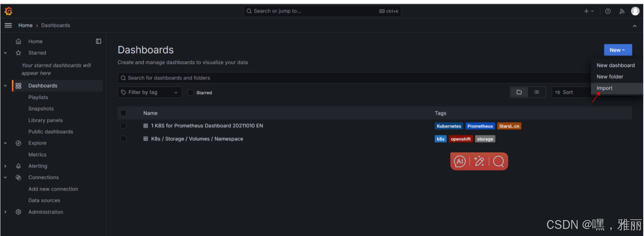Image resolution: width=644 pixels, height=236 pixels.
Task: Open Metrics under Explore
Action: [x=37, y=155]
